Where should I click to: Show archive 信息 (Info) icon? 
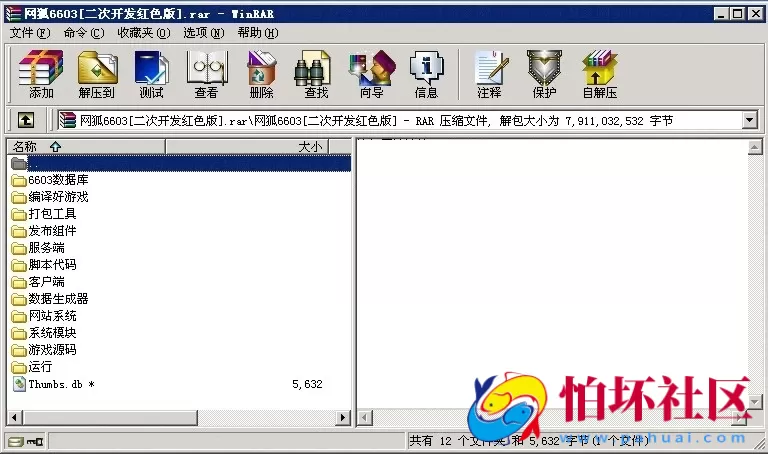(x=426, y=73)
